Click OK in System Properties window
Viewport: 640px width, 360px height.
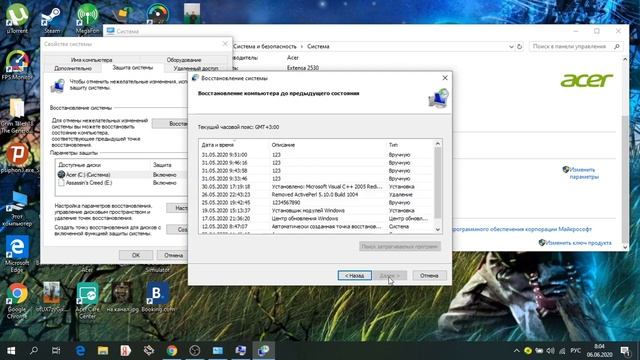(136, 255)
